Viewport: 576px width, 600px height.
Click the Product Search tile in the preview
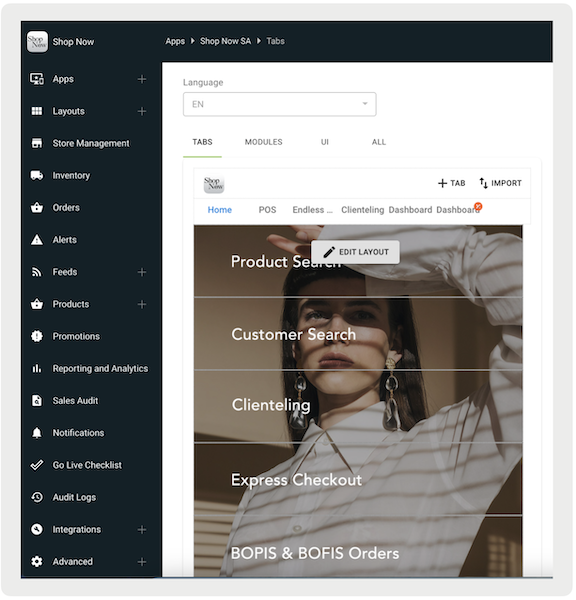tap(358, 261)
